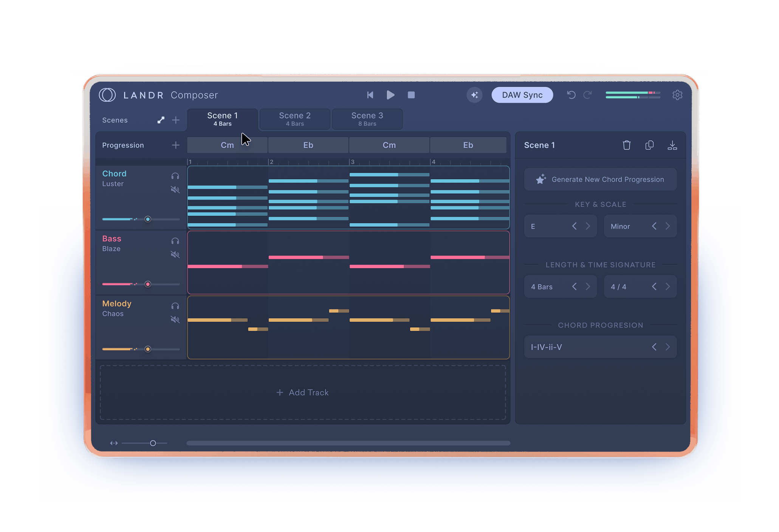Adjust the Bass track volume slider
The image size is (779, 532).
pyautogui.click(x=148, y=284)
